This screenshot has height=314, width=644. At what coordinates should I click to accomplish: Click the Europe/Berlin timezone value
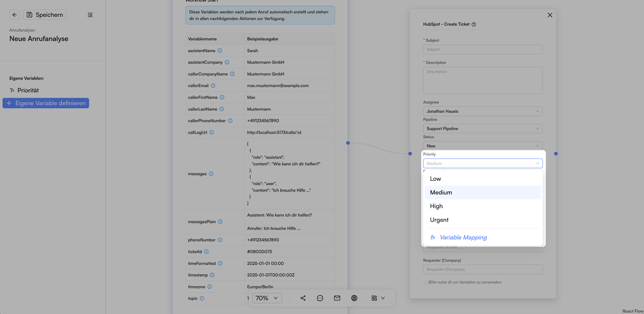[260, 287]
